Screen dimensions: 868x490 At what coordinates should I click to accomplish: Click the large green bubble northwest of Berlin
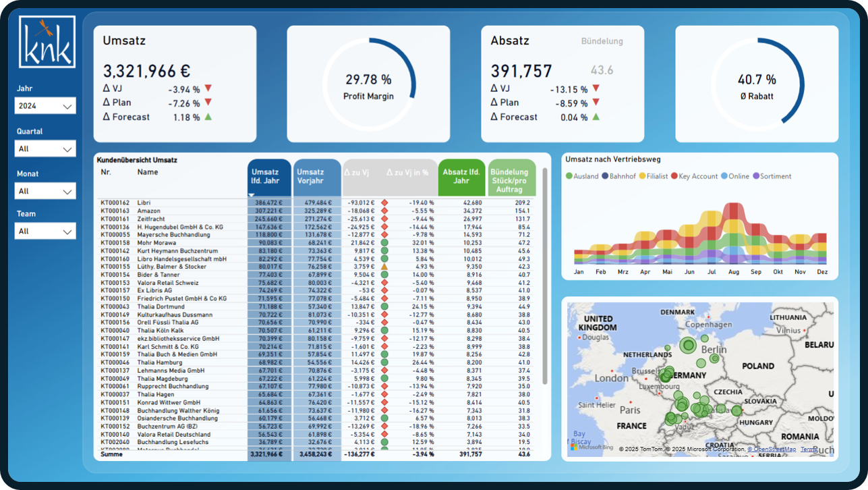687,346
